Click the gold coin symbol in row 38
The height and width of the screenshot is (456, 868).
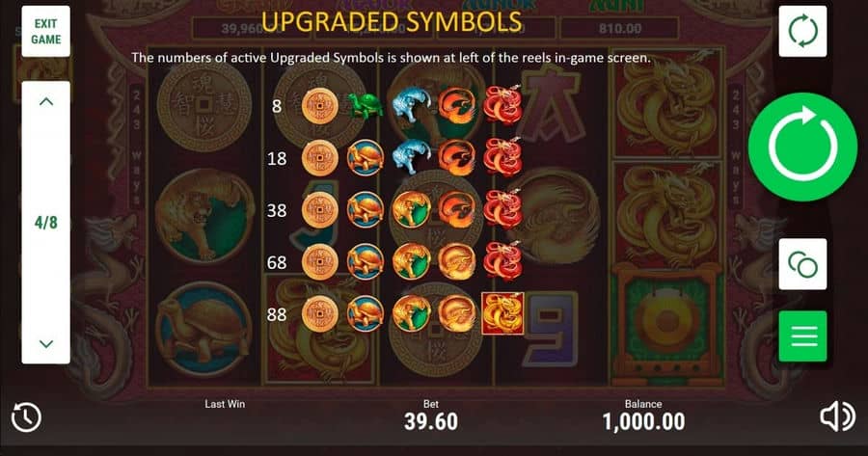(x=320, y=210)
